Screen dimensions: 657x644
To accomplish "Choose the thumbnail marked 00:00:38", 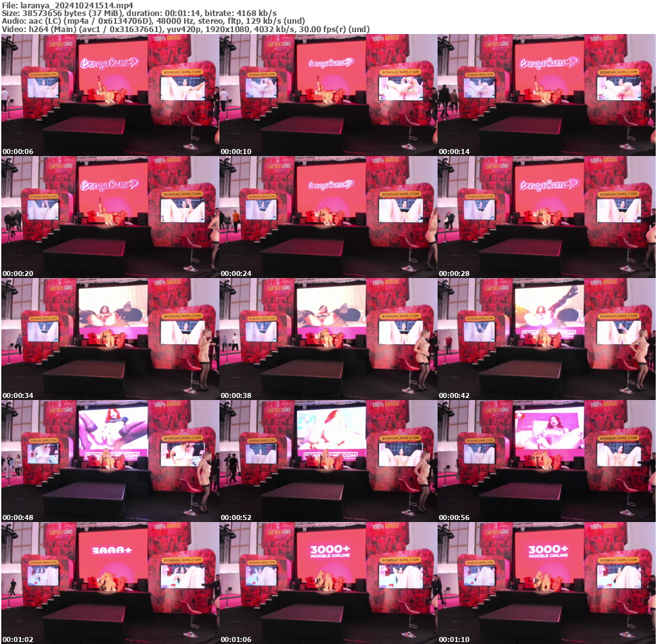I will pos(328,338).
